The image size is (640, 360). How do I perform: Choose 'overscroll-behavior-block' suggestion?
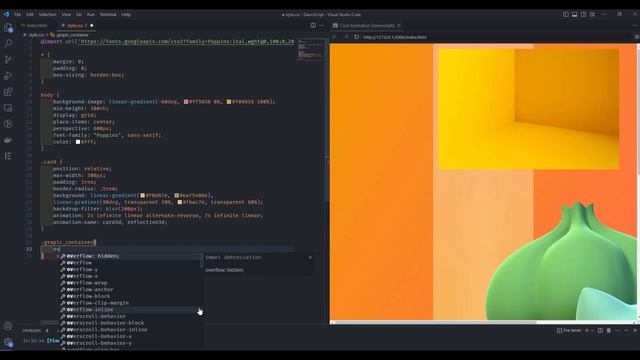(131, 323)
